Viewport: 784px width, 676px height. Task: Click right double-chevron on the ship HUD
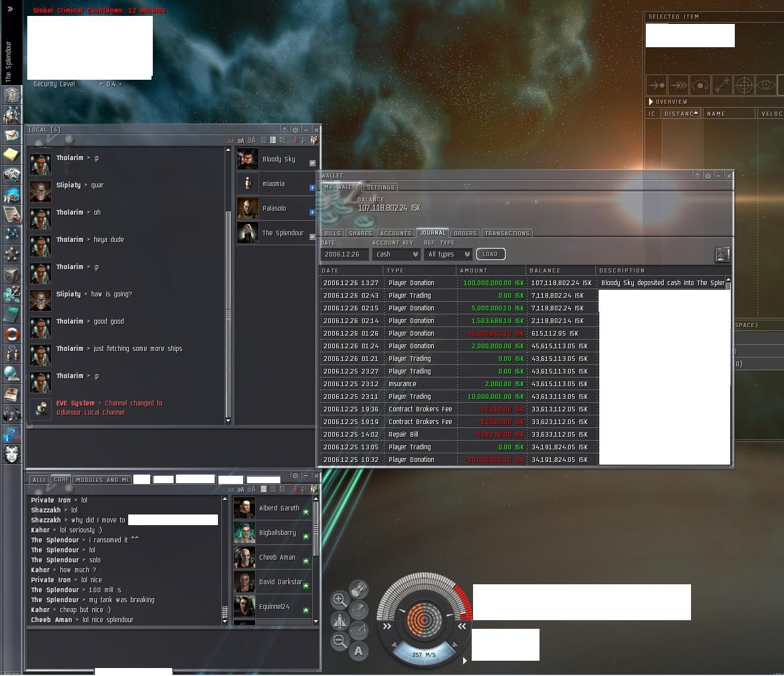click(x=462, y=626)
